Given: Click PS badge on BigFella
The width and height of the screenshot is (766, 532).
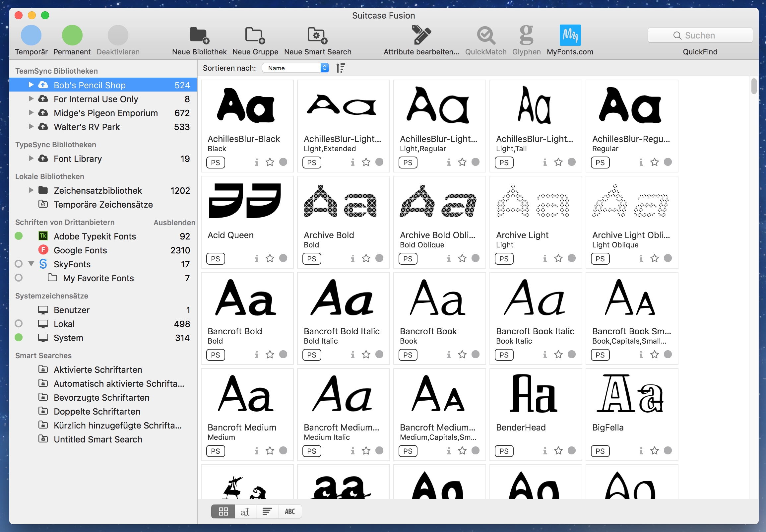Looking at the screenshot, I should point(600,451).
